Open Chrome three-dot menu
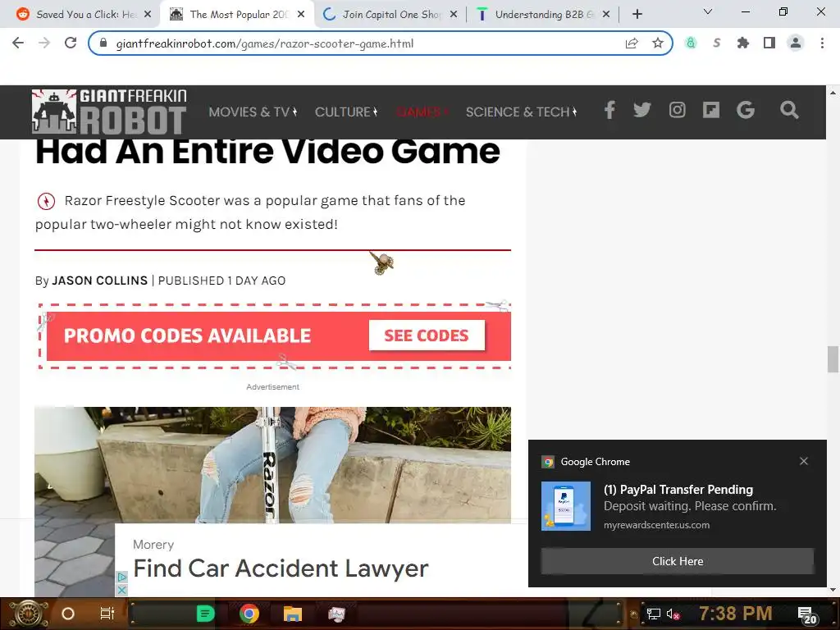The image size is (840, 630). 822,43
